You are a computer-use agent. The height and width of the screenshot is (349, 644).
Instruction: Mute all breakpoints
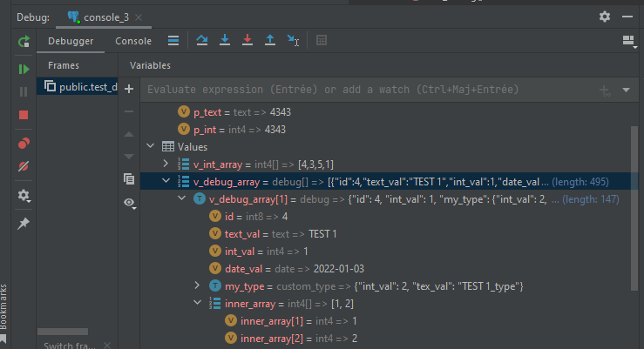point(24,166)
